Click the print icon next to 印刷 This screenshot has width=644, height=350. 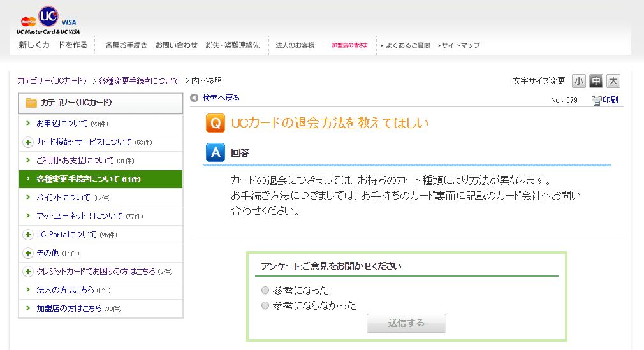point(596,100)
